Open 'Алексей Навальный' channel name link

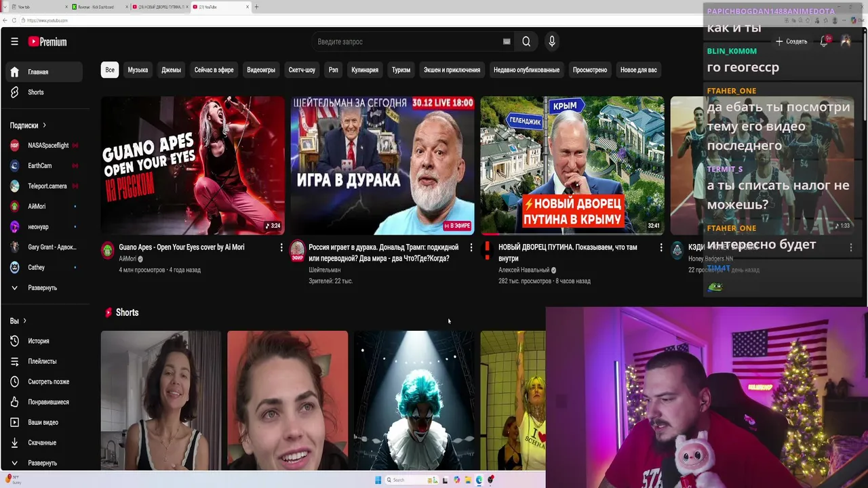click(524, 270)
